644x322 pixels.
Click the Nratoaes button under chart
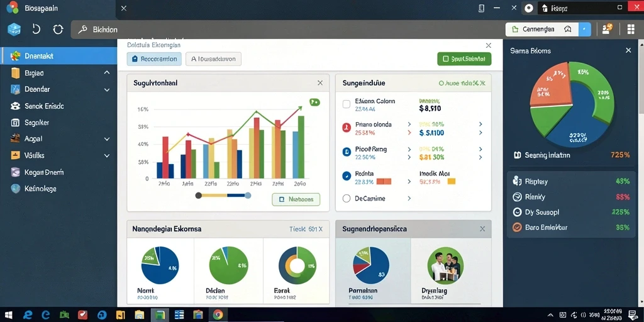click(x=296, y=199)
